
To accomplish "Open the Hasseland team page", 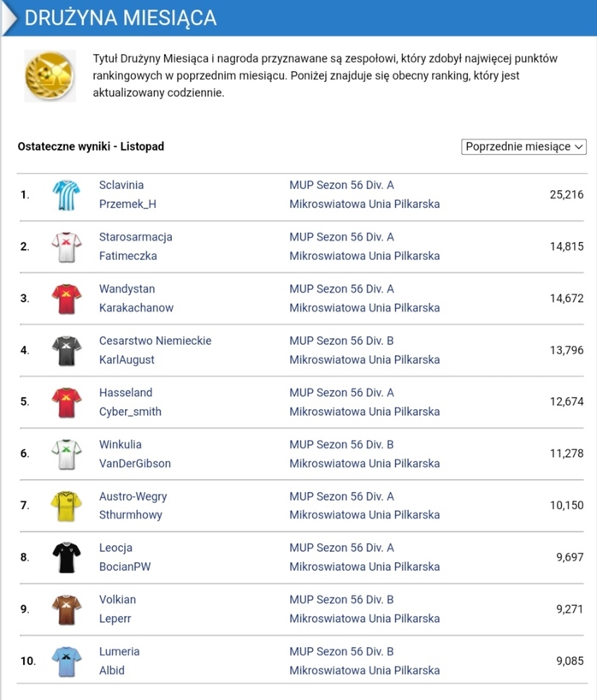I will point(126,393).
